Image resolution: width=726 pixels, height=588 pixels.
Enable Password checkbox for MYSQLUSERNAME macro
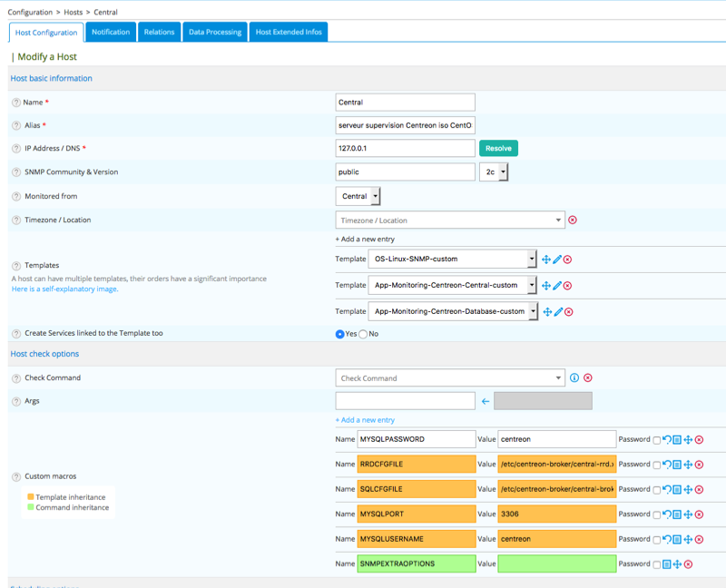pyautogui.click(x=657, y=540)
